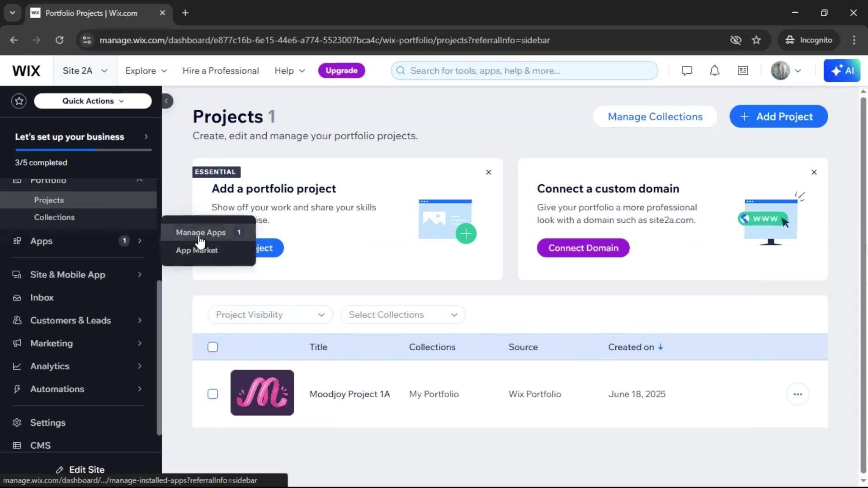Click Edit Site at the bottom

[80, 470]
